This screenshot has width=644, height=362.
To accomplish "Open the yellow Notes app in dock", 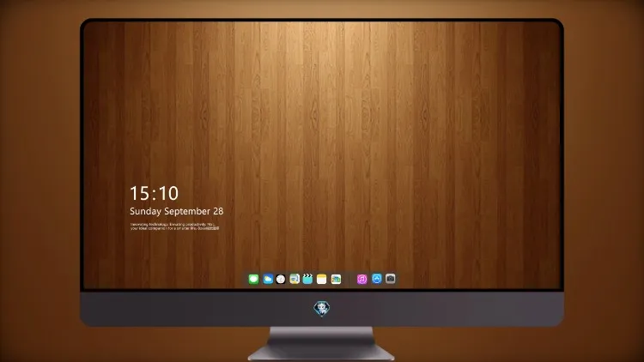I will 322,279.
